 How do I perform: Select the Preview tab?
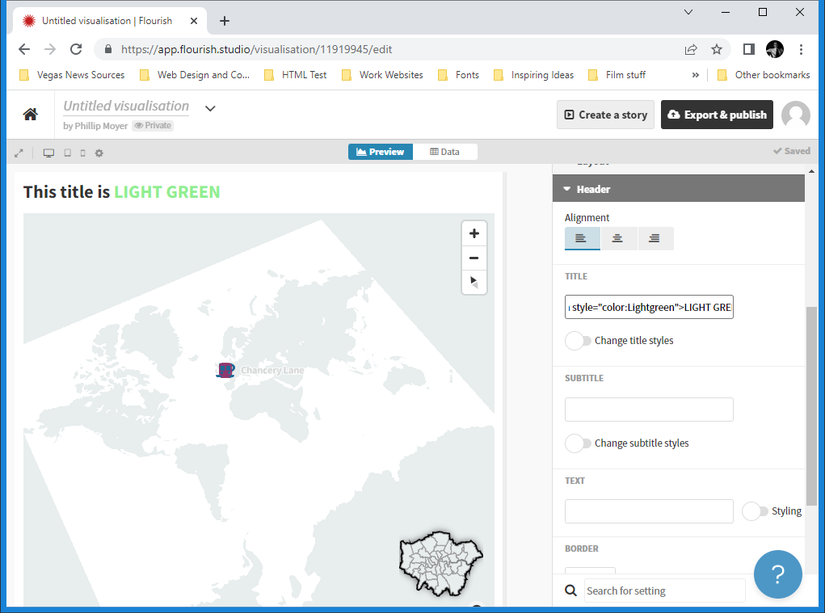coord(380,152)
